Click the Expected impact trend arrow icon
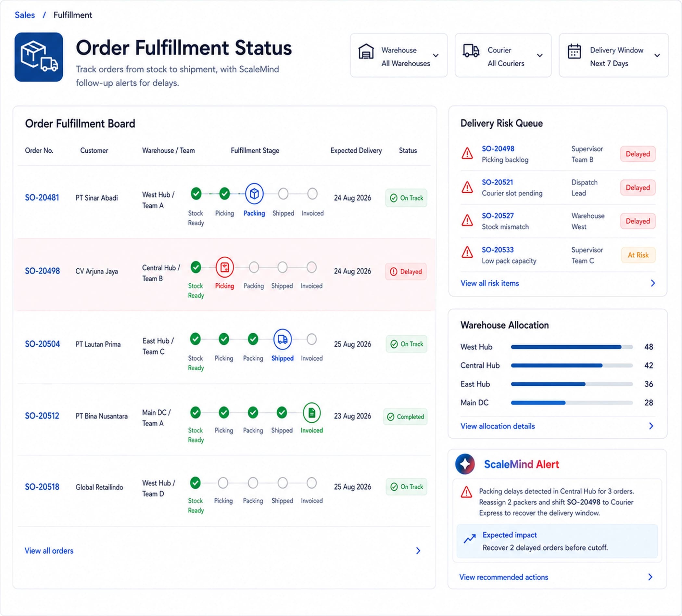 [x=470, y=538]
